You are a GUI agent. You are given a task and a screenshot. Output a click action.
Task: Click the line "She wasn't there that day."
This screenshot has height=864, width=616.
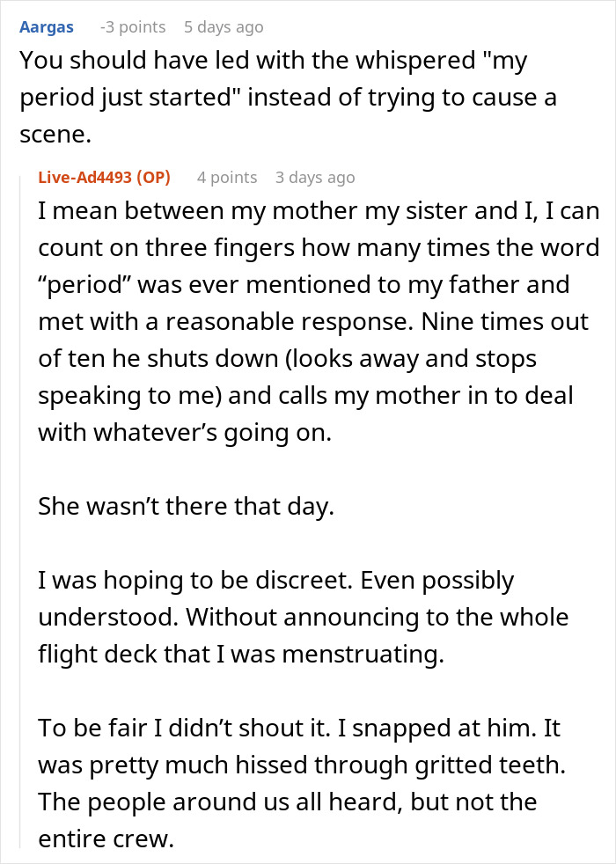pos(186,508)
